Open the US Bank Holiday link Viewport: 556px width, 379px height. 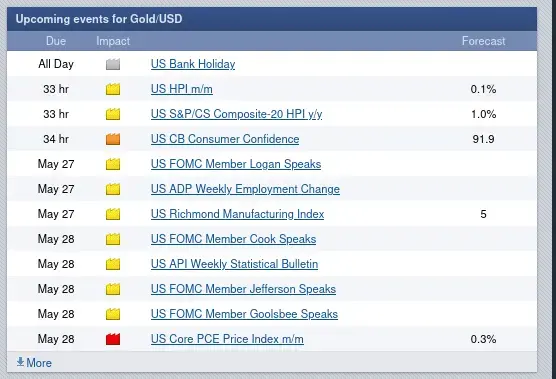coord(193,64)
